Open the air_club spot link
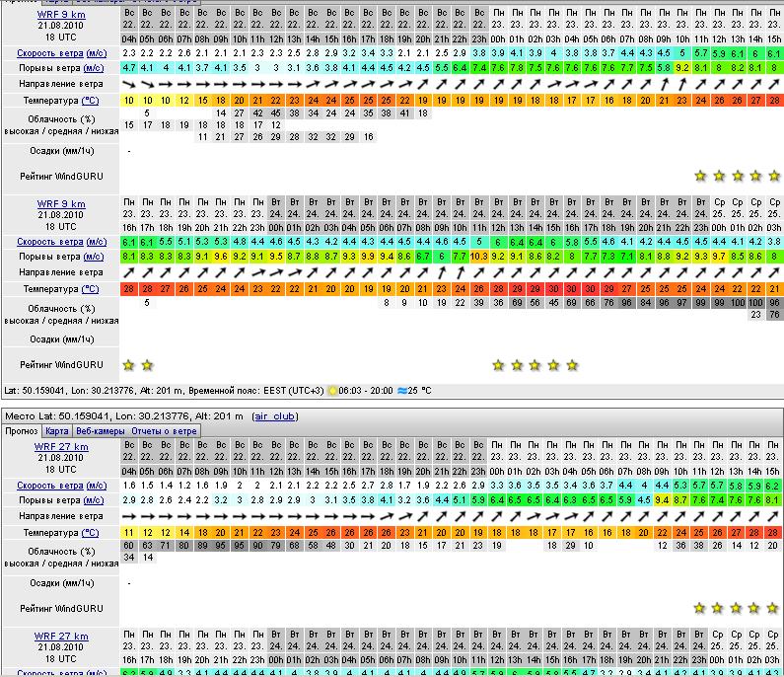 pyautogui.click(x=275, y=416)
